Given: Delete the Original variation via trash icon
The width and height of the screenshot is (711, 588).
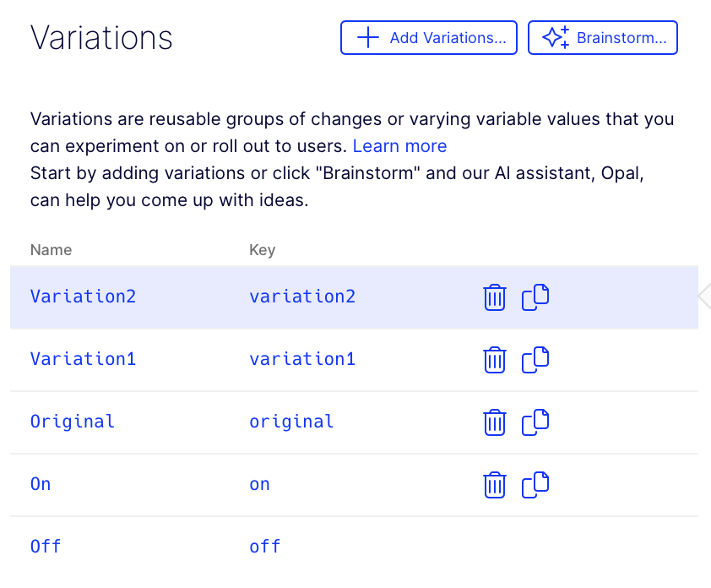Looking at the screenshot, I should click(x=494, y=422).
